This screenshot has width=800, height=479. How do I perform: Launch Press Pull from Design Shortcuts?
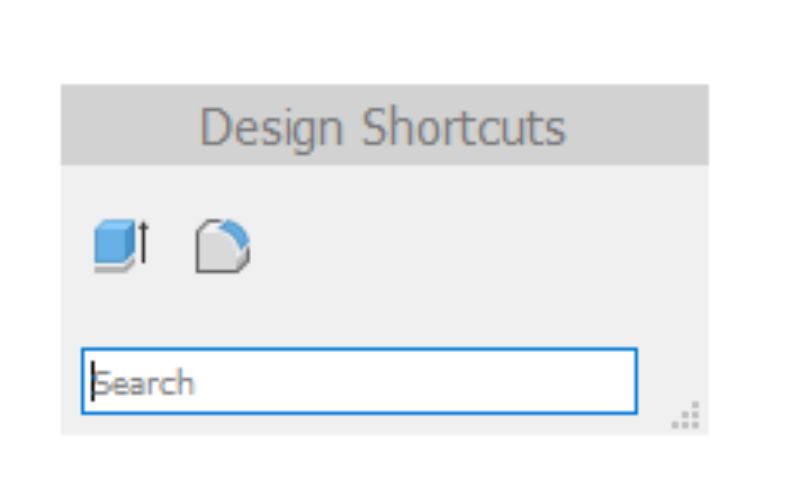tap(121, 246)
